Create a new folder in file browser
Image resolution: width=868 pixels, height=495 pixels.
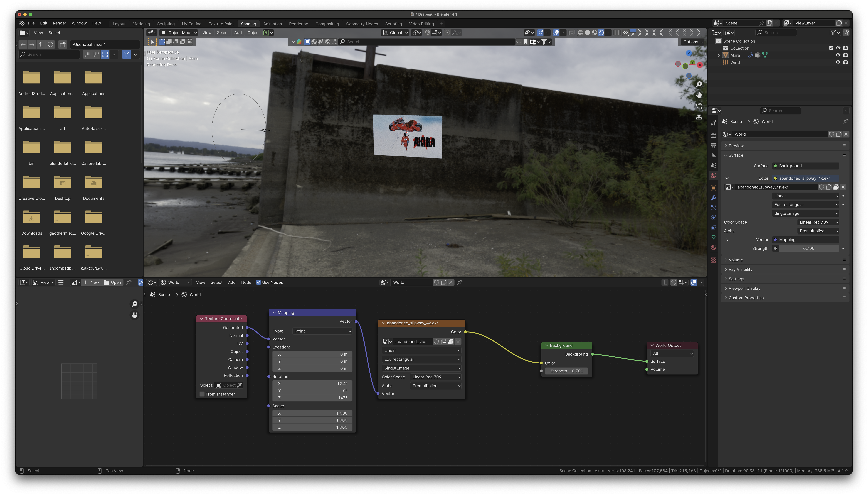63,45
